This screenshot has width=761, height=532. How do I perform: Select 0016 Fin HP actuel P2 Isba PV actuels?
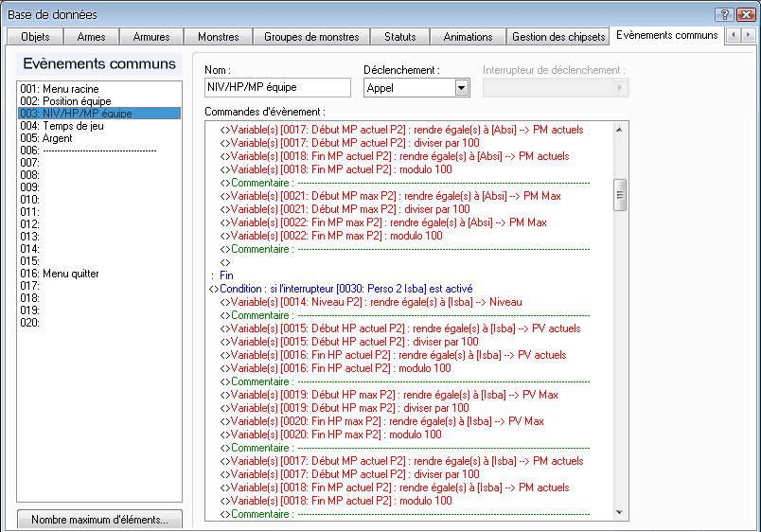pos(393,355)
